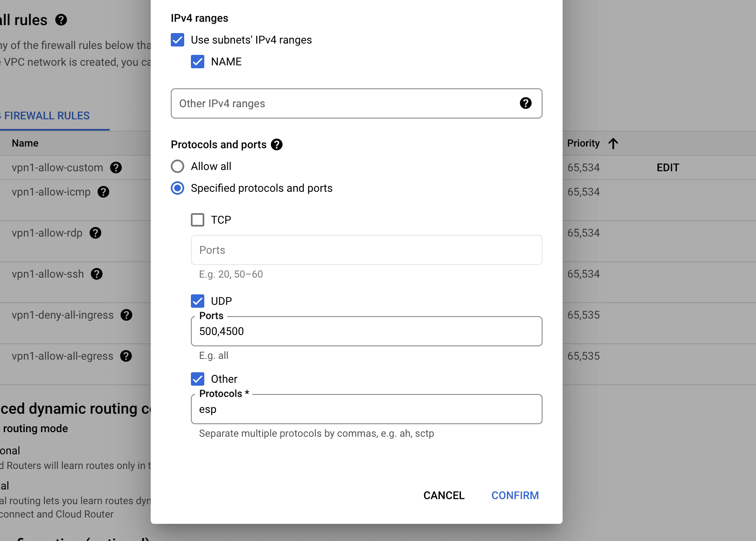Uncheck the Other protocols checkbox
Image resolution: width=756 pixels, height=541 pixels.
pyautogui.click(x=198, y=379)
